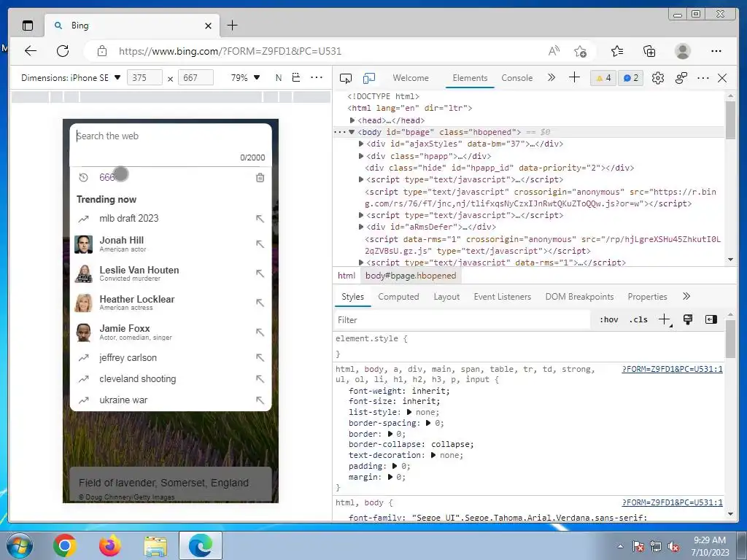Close the DevTools panel
Image resolution: width=747 pixels, height=560 pixels.
(x=722, y=78)
